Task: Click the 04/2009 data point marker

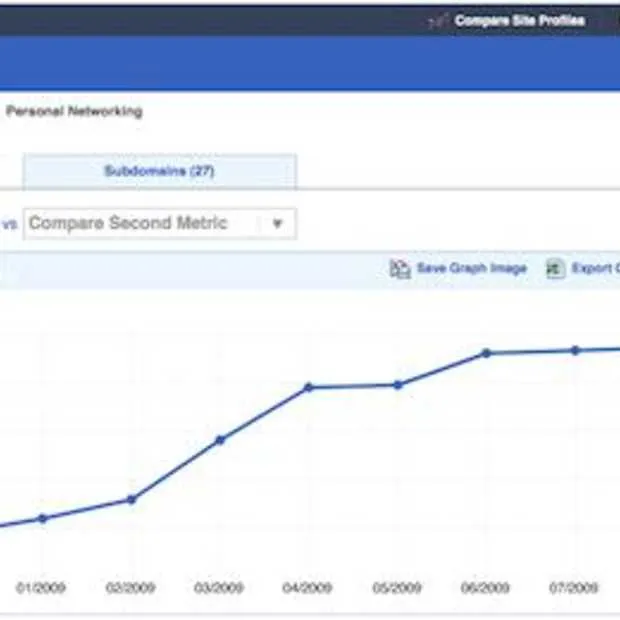Action: coord(309,387)
